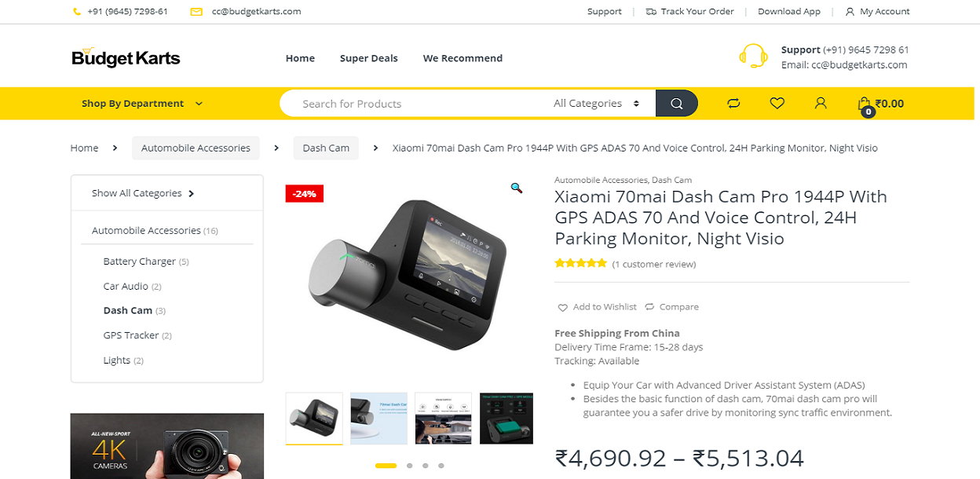
Task: Select the second carousel dot
Action: (409, 466)
